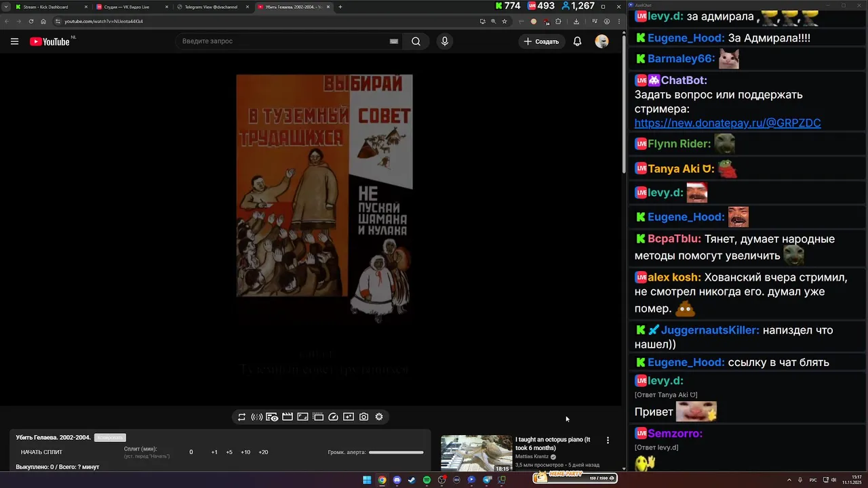Click the ChatBot username in chat
This screenshot has height=488, width=868.
click(684, 81)
